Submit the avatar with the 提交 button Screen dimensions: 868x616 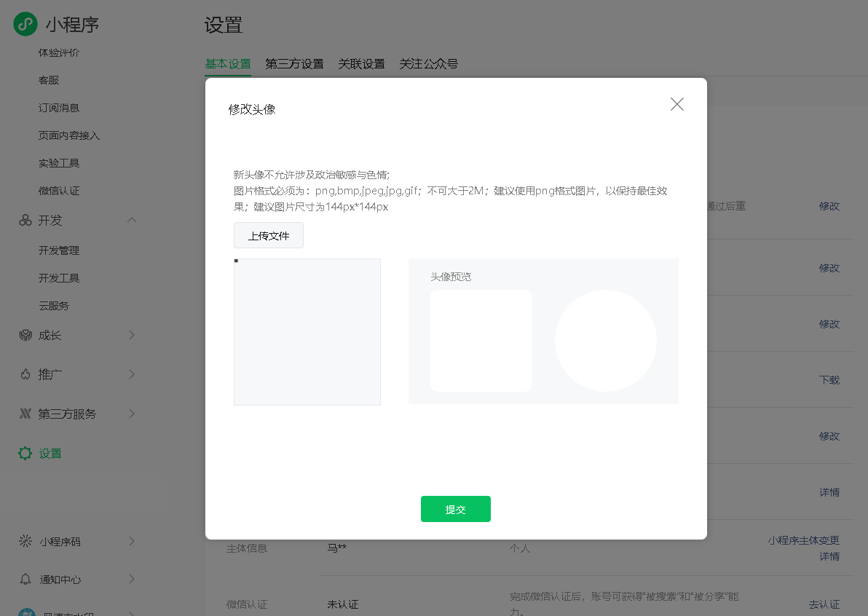tap(456, 509)
